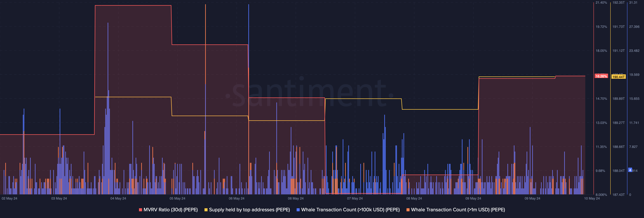Click the 191.73T axis value
The image size is (644, 218).
(619, 27)
